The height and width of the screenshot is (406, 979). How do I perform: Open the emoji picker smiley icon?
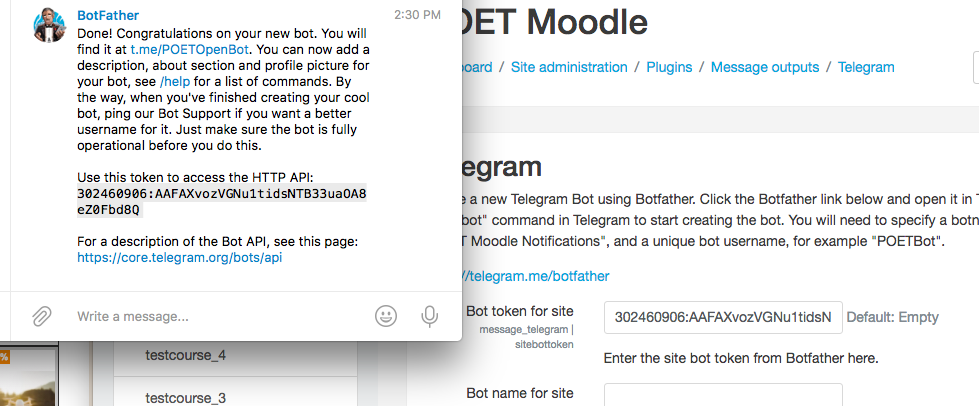386,316
